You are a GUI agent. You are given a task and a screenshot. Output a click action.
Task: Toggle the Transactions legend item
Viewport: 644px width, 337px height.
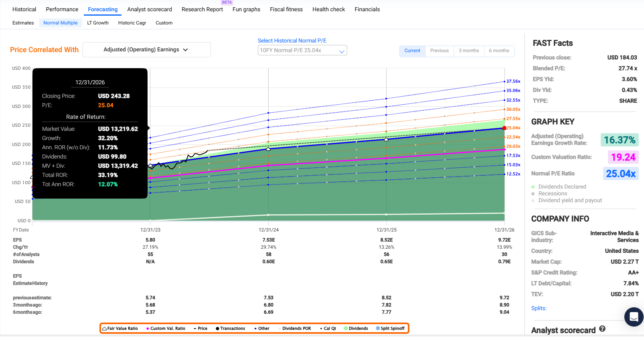230,329
